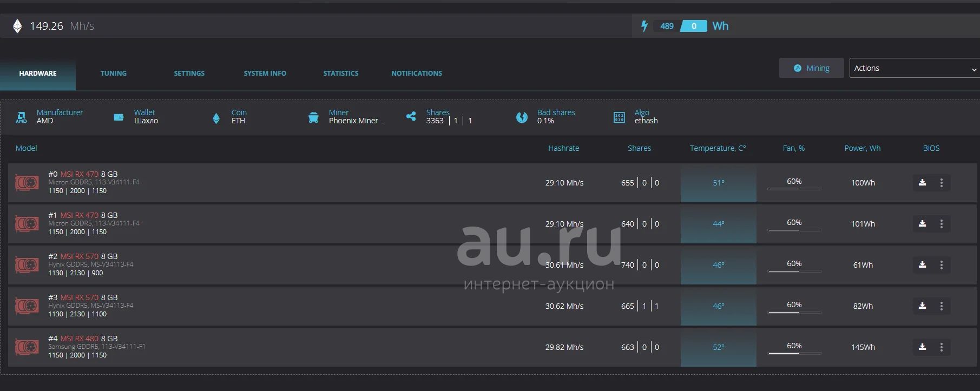
Task: Click the AMD manufacturer icon
Action: point(21,117)
